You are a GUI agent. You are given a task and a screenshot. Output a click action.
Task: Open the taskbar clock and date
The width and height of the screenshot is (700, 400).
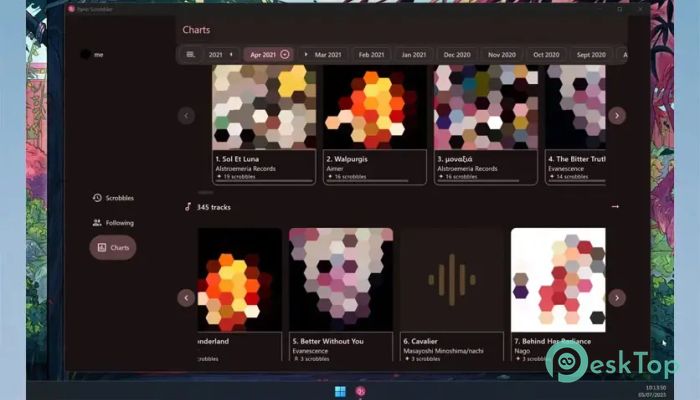[x=652, y=391]
